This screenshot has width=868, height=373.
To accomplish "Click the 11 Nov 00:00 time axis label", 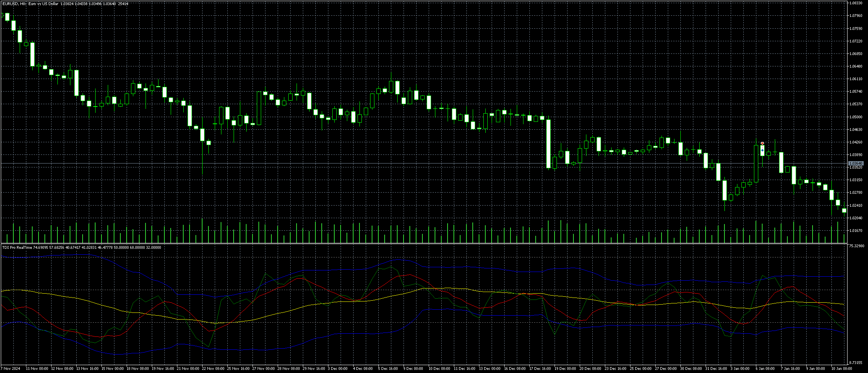I will (x=37, y=369).
